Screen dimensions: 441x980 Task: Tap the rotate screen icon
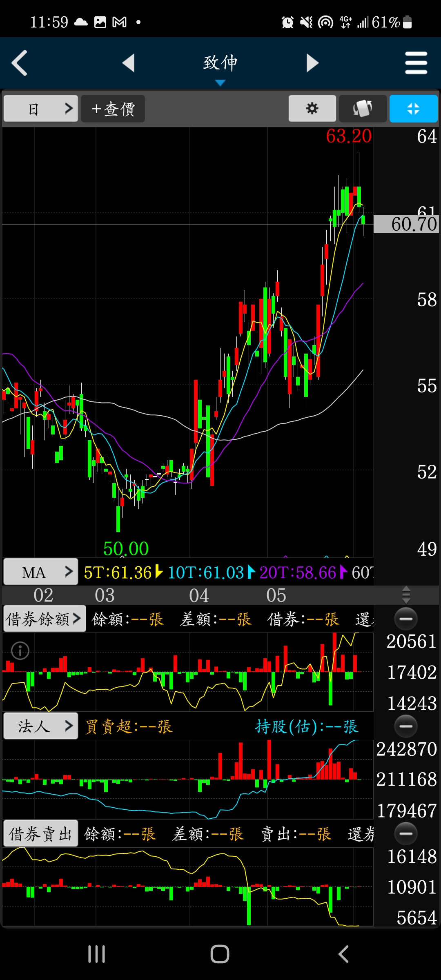pyautogui.click(x=363, y=109)
